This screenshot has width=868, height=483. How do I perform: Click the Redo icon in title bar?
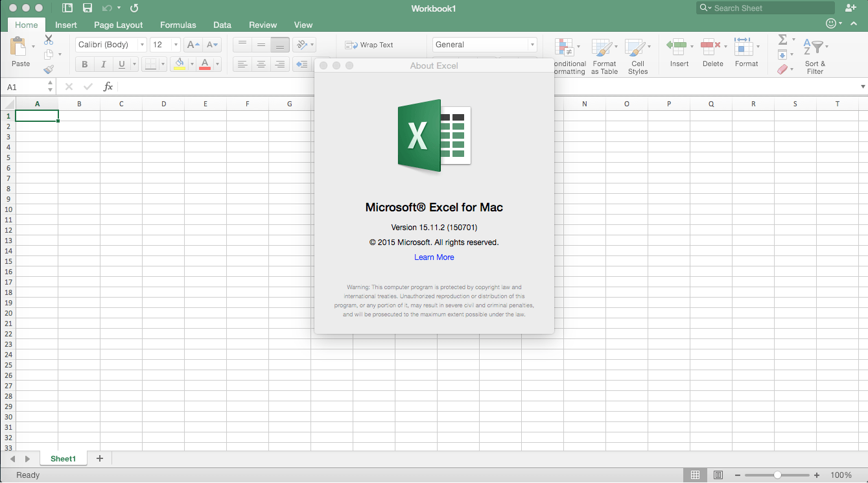point(134,8)
